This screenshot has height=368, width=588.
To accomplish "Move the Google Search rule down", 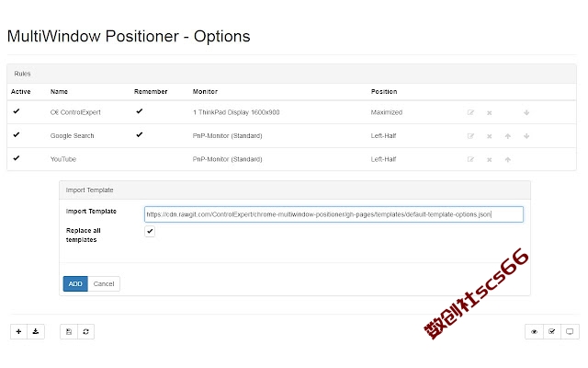I will pyautogui.click(x=526, y=136).
